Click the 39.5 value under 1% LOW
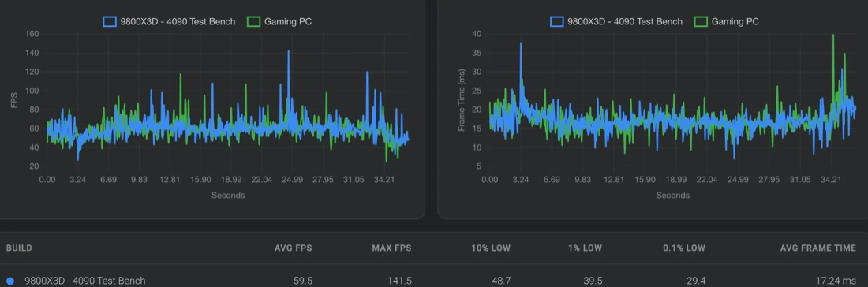The width and height of the screenshot is (868, 287). click(593, 281)
